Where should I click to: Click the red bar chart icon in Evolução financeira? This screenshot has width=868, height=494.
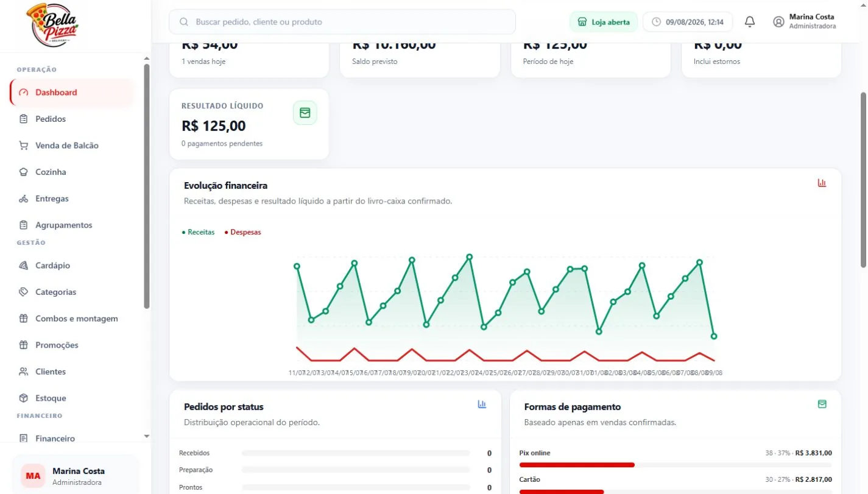822,183
